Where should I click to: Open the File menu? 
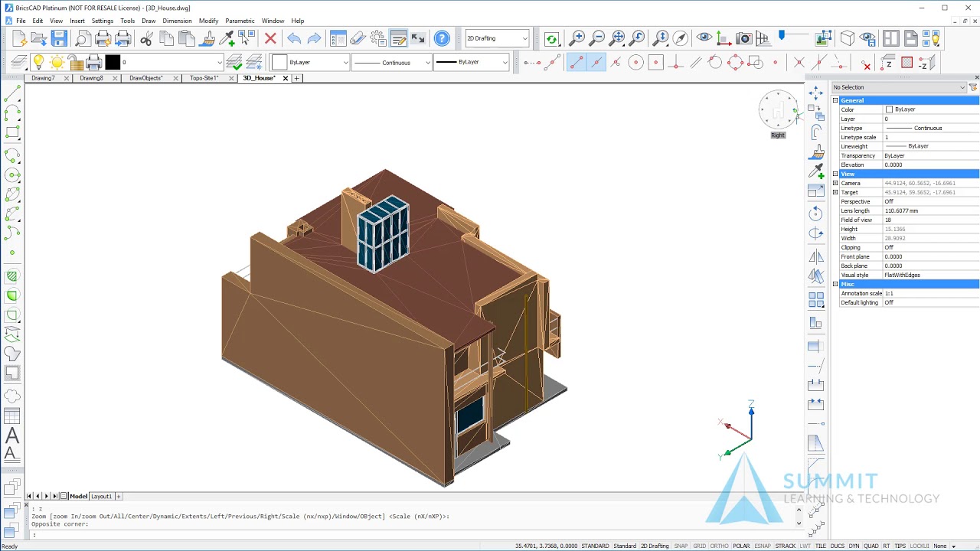click(21, 21)
